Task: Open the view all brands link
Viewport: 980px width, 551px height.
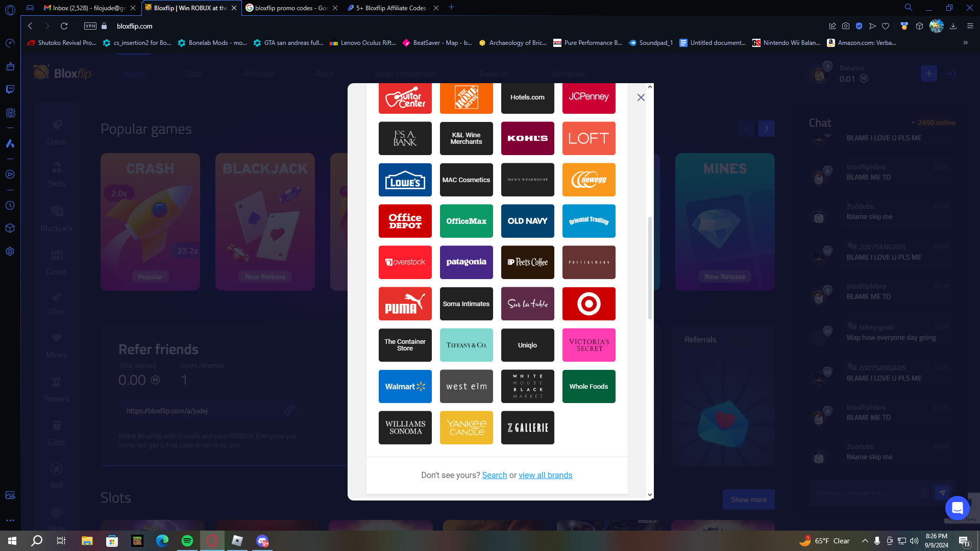Action: 545,475
